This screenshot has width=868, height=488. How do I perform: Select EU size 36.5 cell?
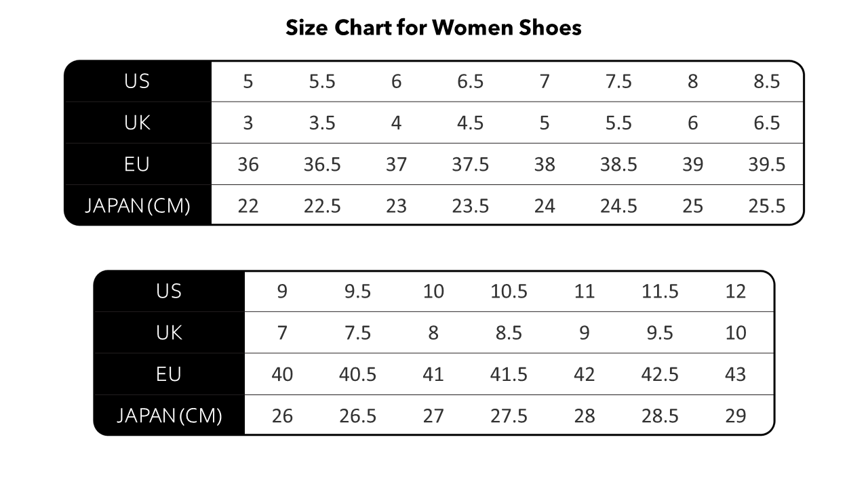coord(322,165)
